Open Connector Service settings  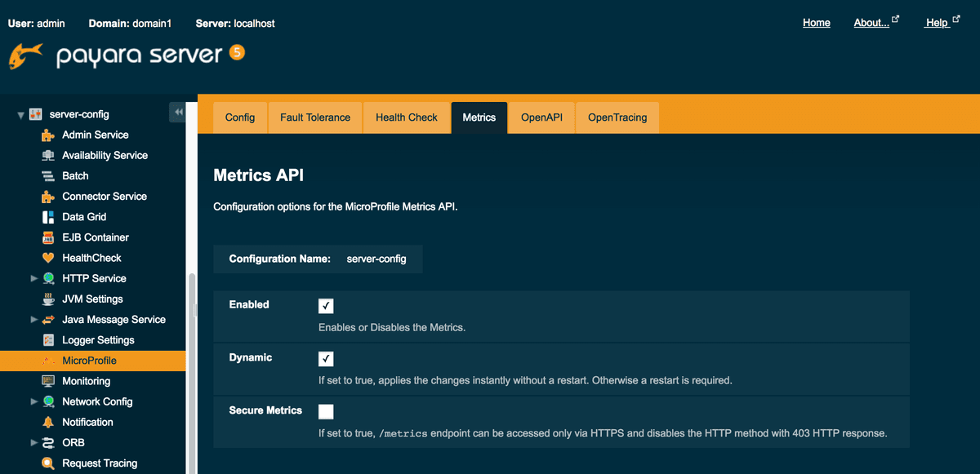105,197
